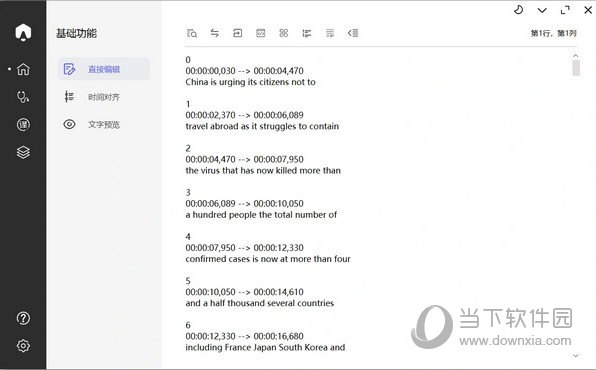The width and height of the screenshot is (596, 370).
Task: Click the timestamp 00:00:00,030 --> 00:00:04,470
Action: (244, 71)
